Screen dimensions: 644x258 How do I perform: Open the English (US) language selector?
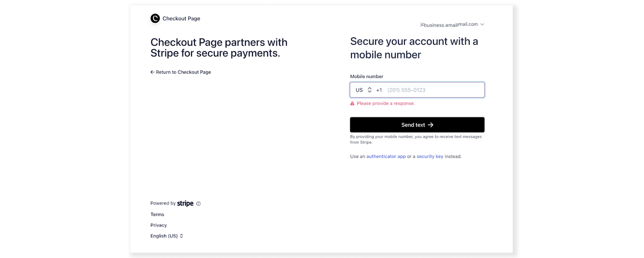click(x=167, y=236)
